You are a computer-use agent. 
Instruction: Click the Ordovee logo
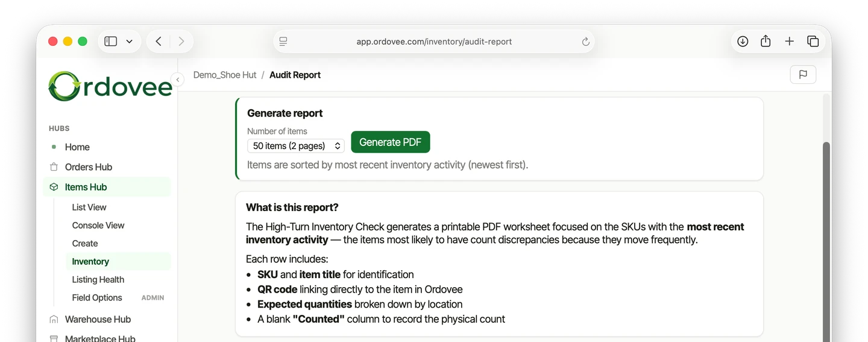110,87
